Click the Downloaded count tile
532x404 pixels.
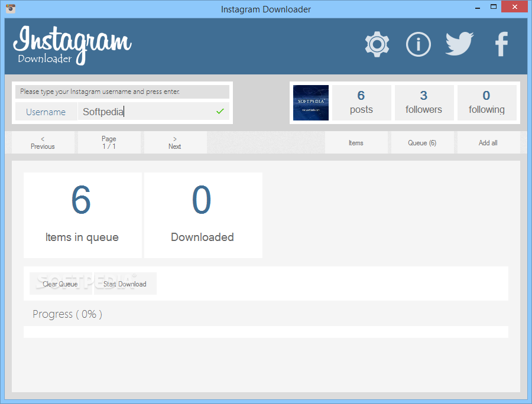click(203, 215)
